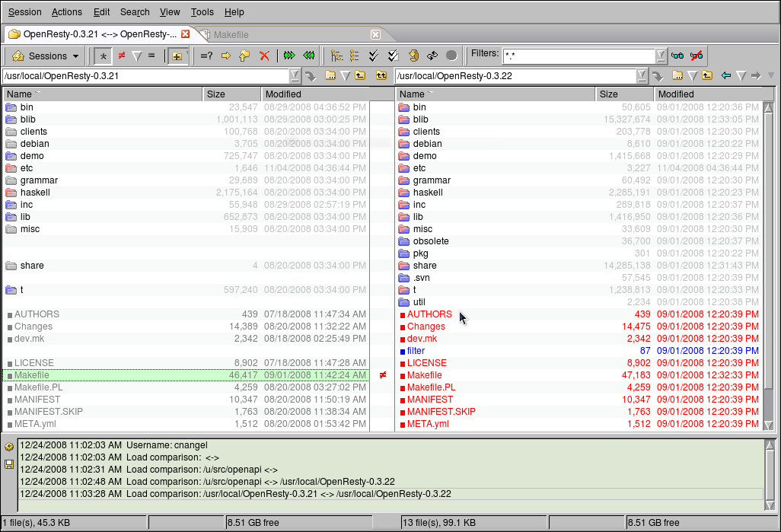Click the folder-with-up-arrow icon beside the red X
781x532 pixels.
point(244,56)
